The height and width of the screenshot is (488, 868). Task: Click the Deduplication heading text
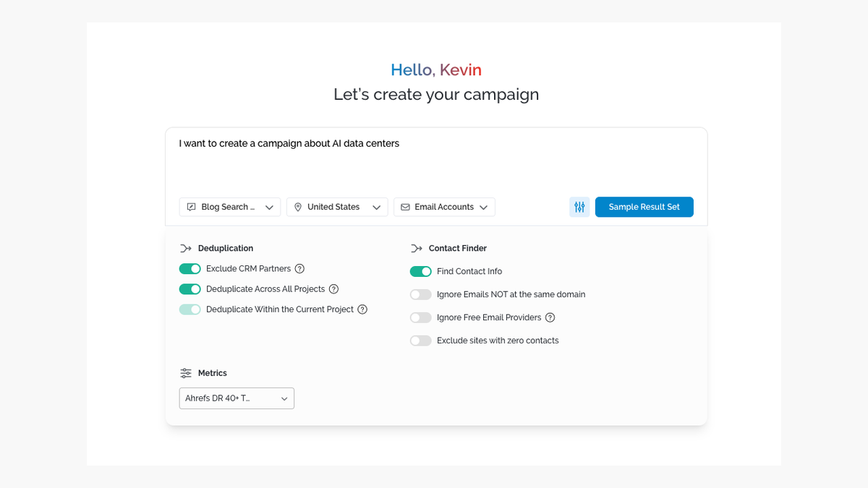[226, 249]
